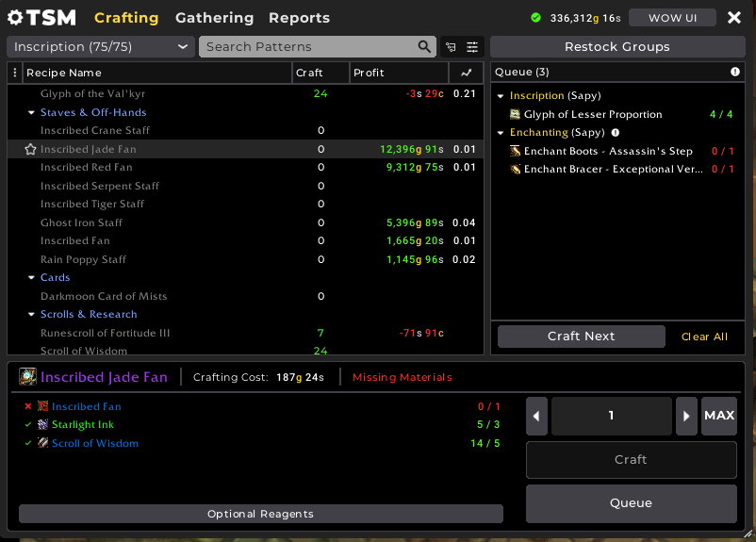The width and height of the screenshot is (756, 542).
Task: Click the Inscribed Jade Fan title
Action: tap(104, 377)
